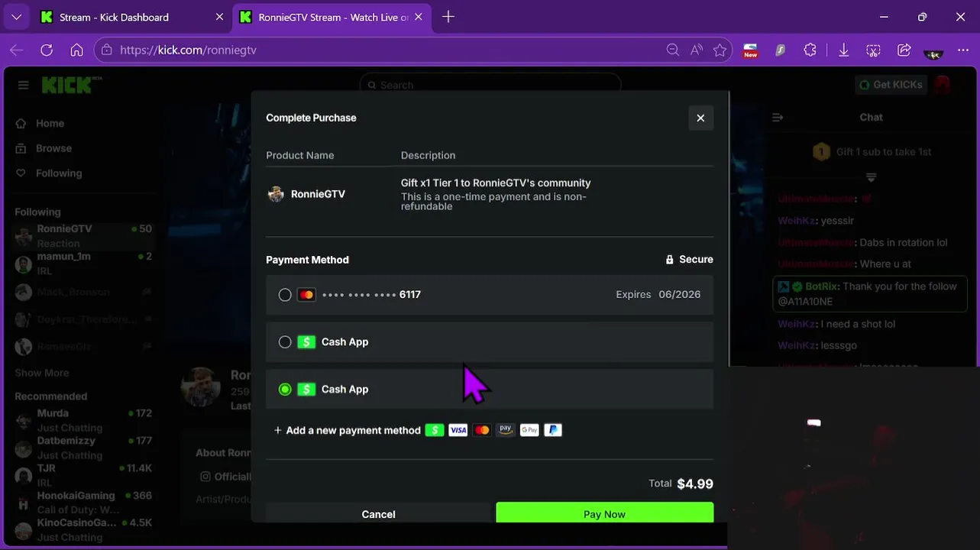Click the PayPal icon
This screenshot has height=550, width=980.
click(x=553, y=430)
